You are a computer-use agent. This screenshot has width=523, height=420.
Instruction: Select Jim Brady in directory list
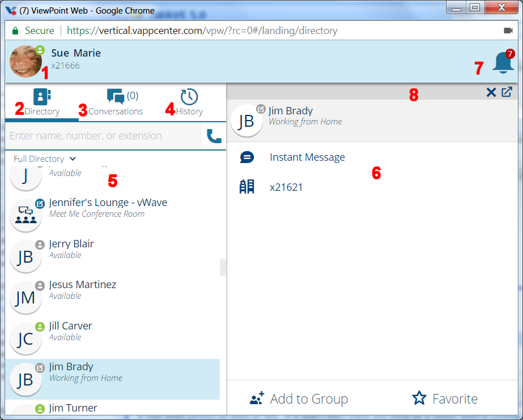[x=112, y=379]
